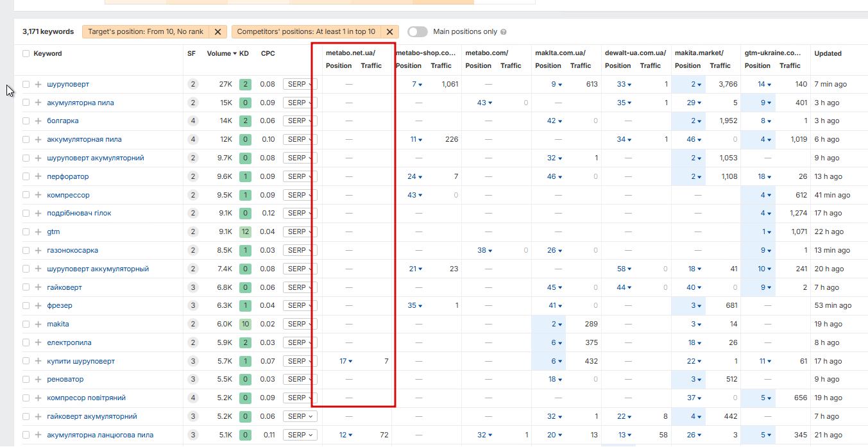Image resolution: width=868 pixels, height=447 pixels.
Task: Expand position 17 dropdown for купити шуруповерт
Action: pos(346,361)
